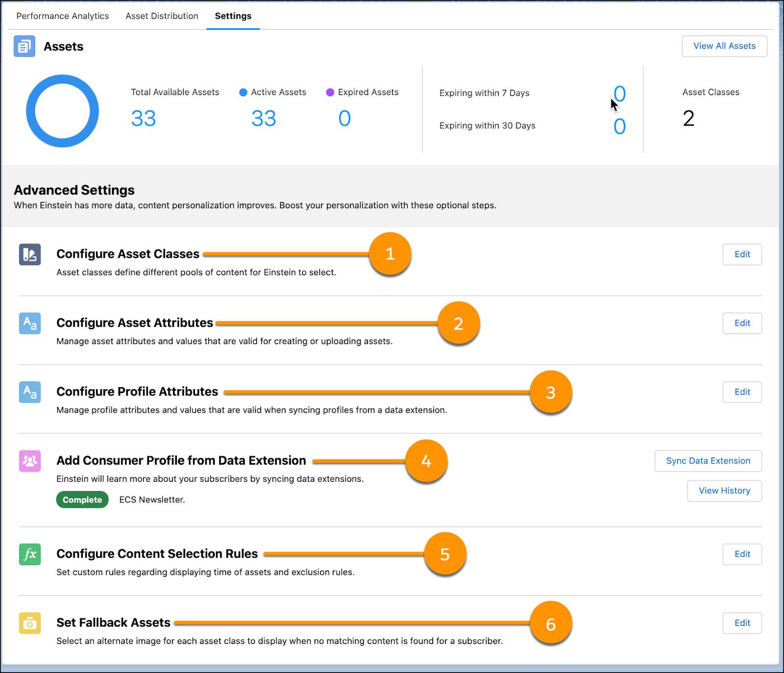This screenshot has height=673, width=784.
Task: Edit Configure Profile Attributes
Action: click(742, 392)
